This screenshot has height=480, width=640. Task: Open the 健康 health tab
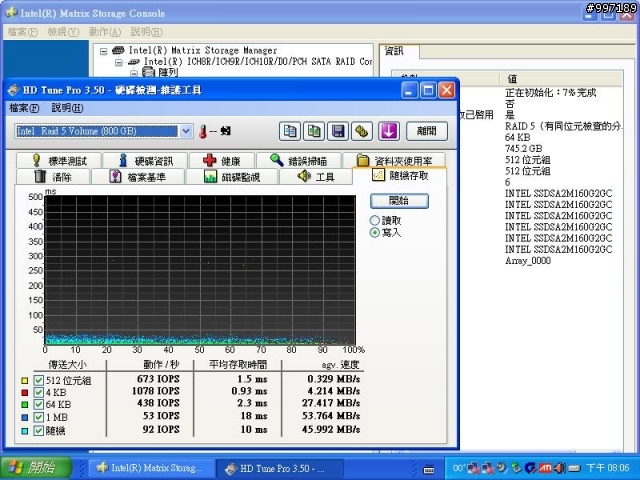(x=222, y=160)
